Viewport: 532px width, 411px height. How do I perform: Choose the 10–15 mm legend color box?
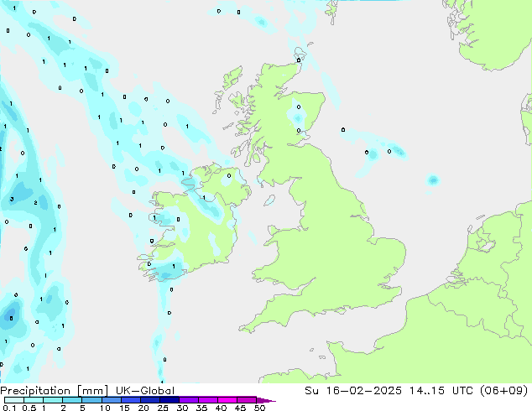pyautogui.click(x=111, y=400)
